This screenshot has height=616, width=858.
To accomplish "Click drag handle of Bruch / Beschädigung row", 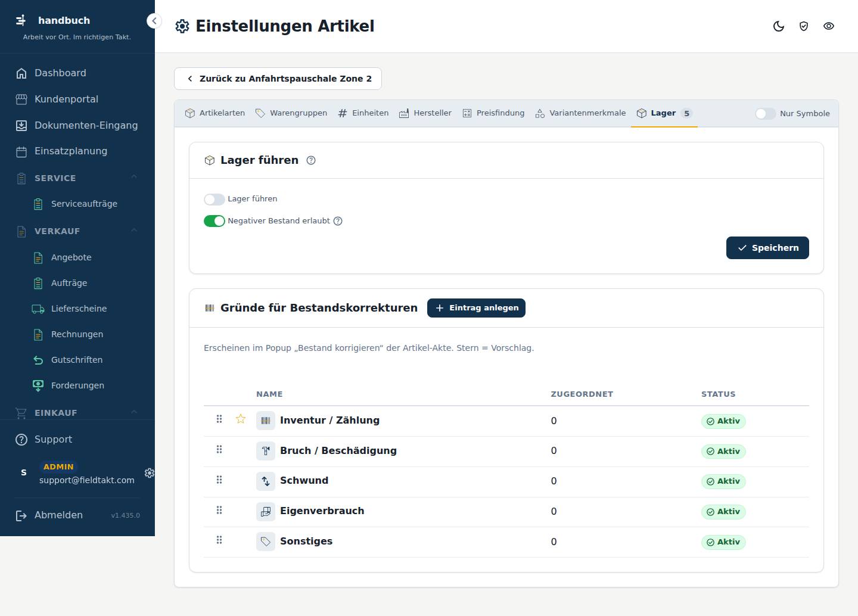I will pyautogui.click(x=219, y=449).
